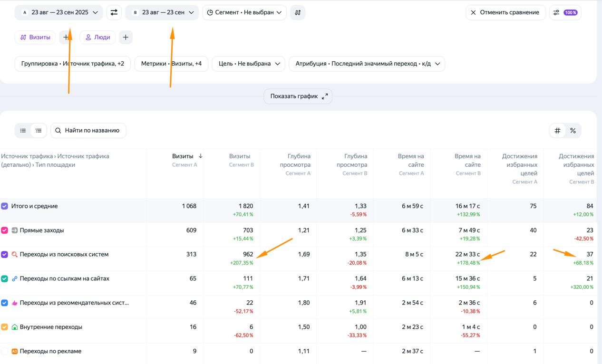The width and height of the screenshot is (602, 364).
Task: Open the Метрики • Визиты, +4 selector
Action: coord(171,64)
